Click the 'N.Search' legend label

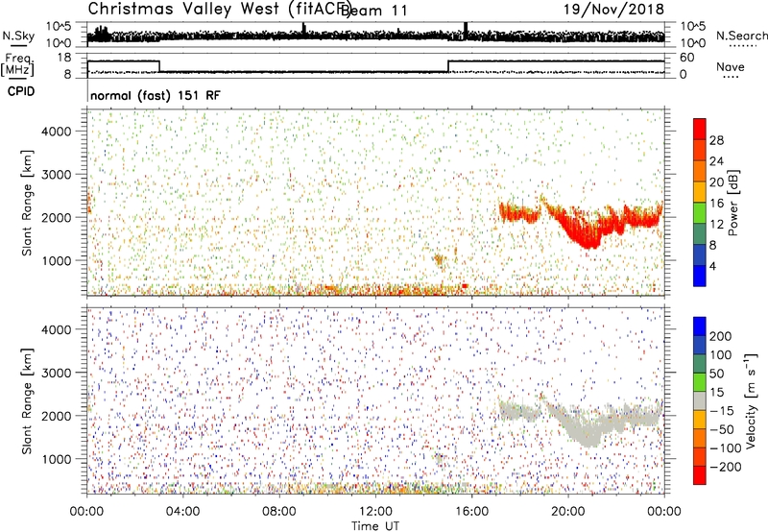point(741,36)
